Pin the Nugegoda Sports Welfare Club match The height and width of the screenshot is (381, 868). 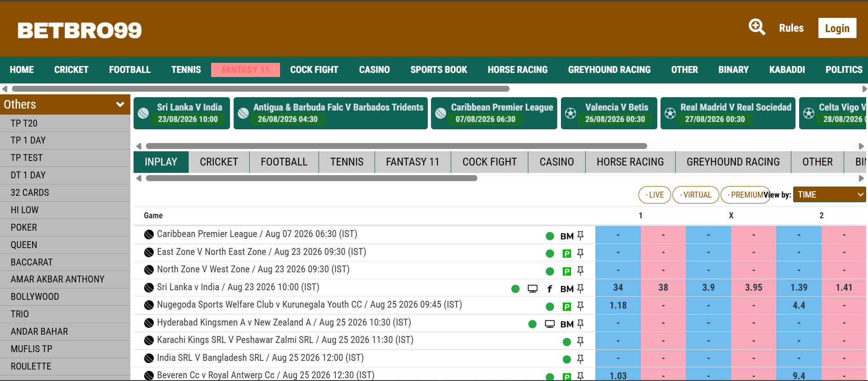(580, 306)
